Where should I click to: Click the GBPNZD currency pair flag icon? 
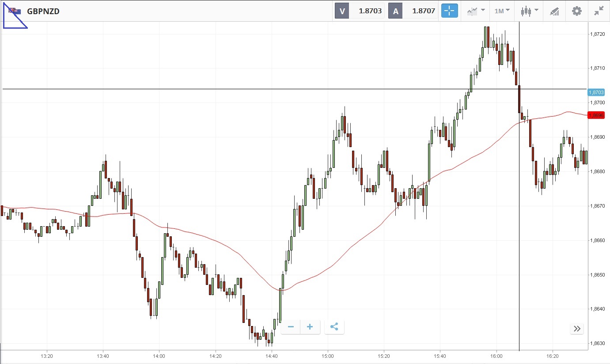(15, 11)
